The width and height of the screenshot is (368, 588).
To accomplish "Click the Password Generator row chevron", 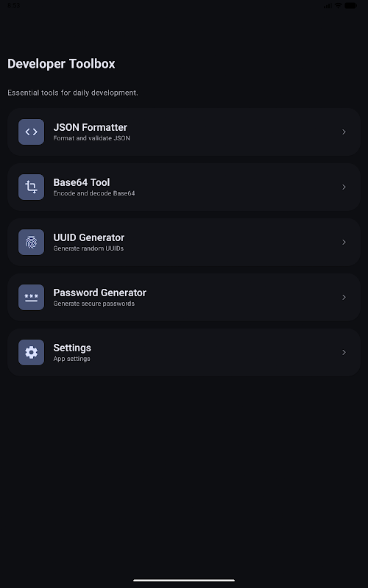I will pos(344,298).
